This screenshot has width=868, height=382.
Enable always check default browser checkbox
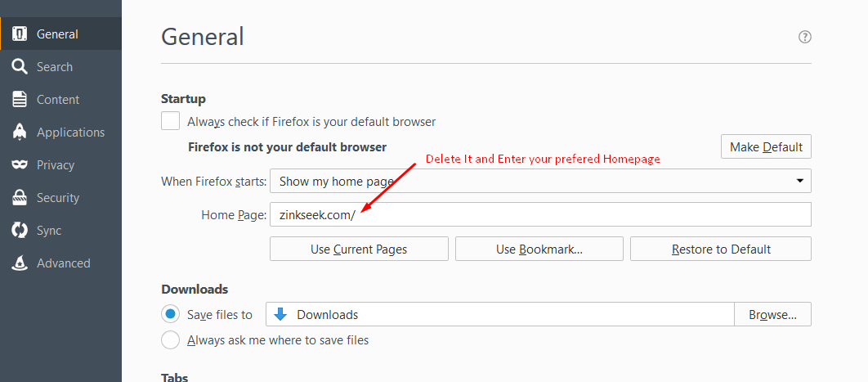tap(170, 121)
